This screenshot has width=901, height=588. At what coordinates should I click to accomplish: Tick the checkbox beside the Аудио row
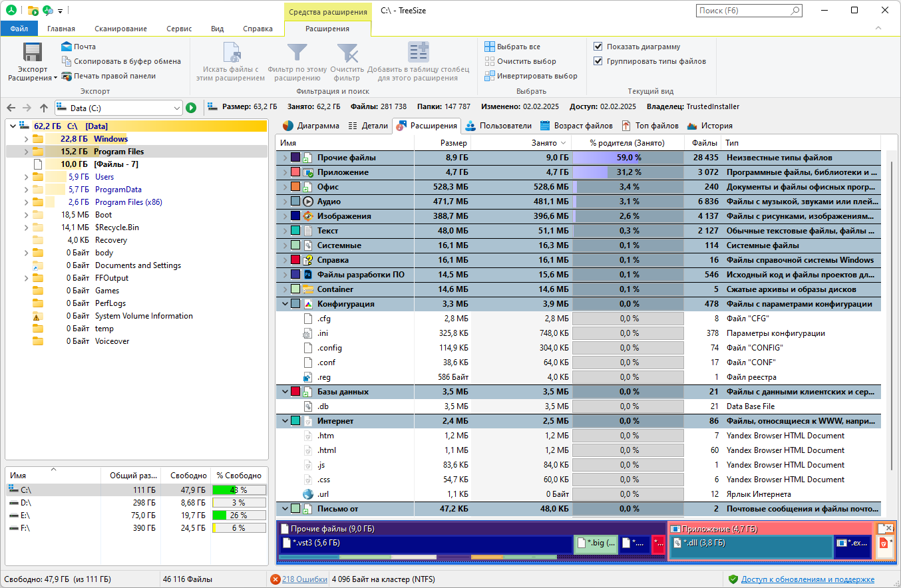pyautogui.click(x=295, y=202)
